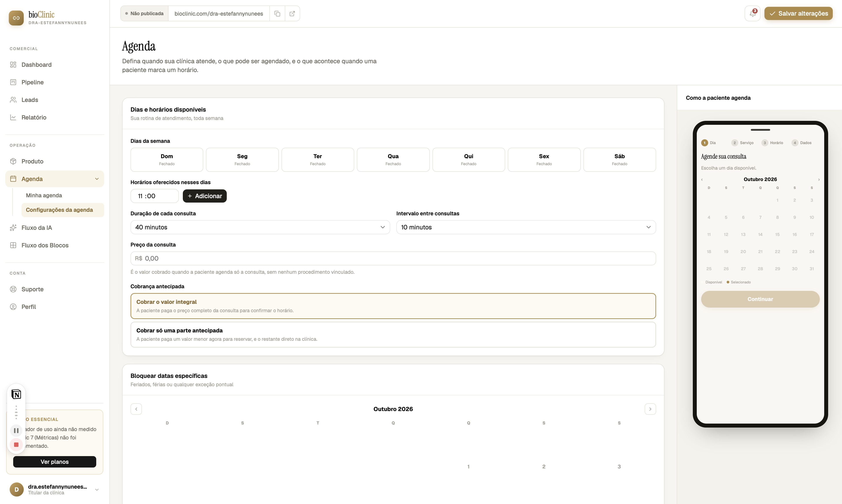Screen dimensions: 842x504
Task: Toggle Sex day availability
Action: (x=544, y=160)
